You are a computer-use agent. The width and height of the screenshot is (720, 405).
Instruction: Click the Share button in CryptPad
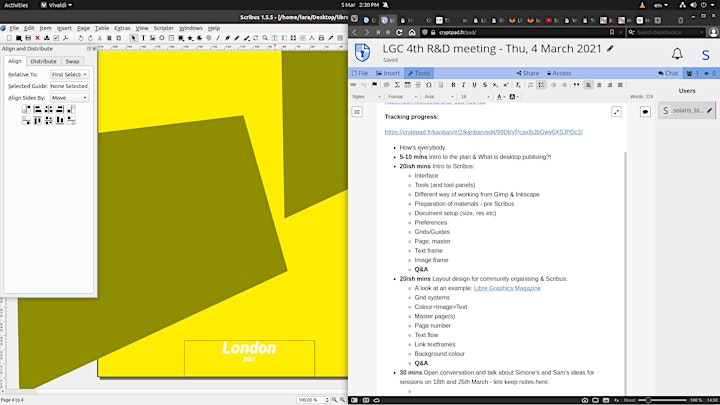click(528, 73)
